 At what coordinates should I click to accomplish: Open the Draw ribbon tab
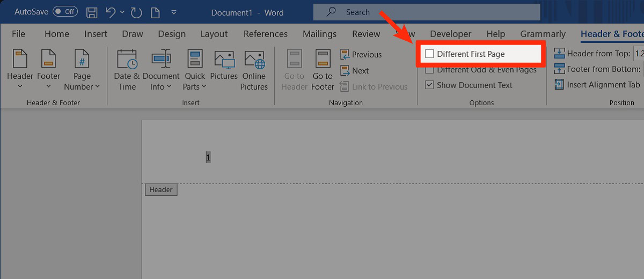pos(133,34)
